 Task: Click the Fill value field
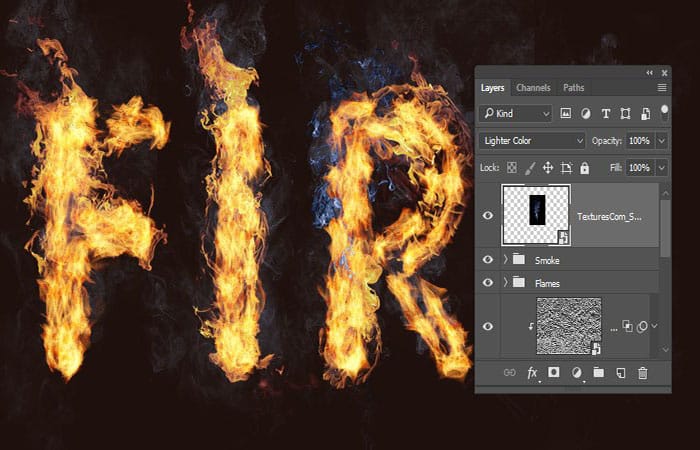640,168
